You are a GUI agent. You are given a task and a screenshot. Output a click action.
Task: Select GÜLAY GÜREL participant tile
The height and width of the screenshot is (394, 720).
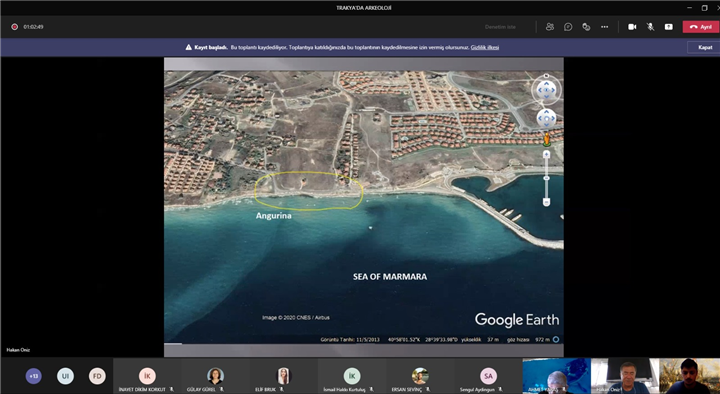pyautogui.click(x=215, y=376)
